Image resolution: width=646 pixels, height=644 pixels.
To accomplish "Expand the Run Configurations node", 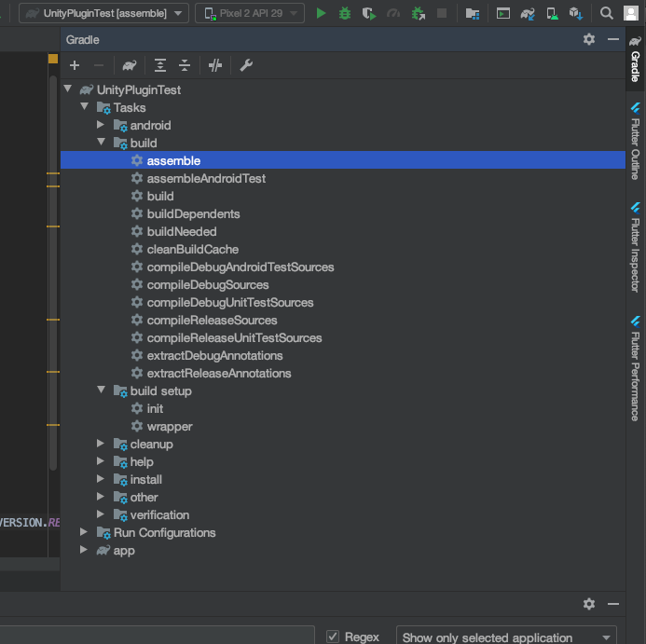I will [85, 532].
